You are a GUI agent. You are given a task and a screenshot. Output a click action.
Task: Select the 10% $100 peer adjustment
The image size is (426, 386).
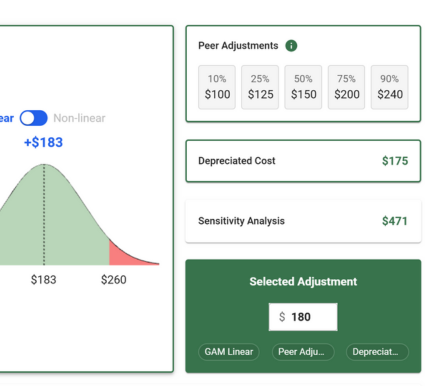click(217, 87)
